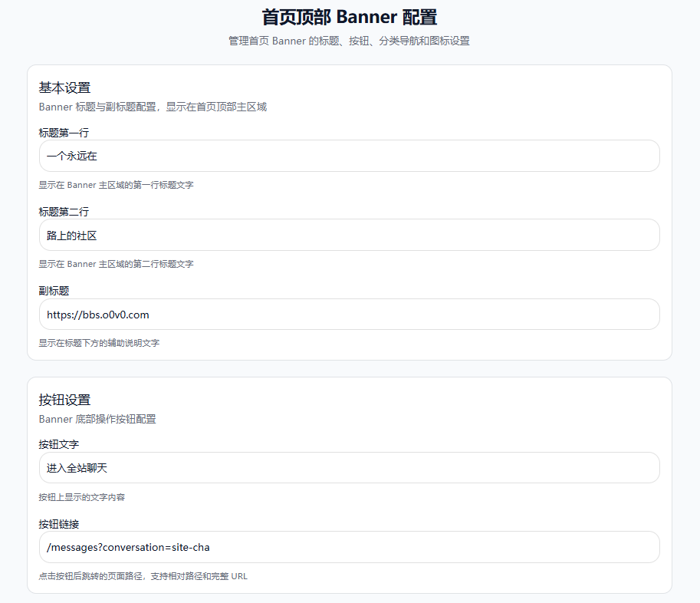The width and height of the screenshot is (700, 603).
Task: Focus the 标题第二行 input with 路上的社区
Action: click(349, 235)
